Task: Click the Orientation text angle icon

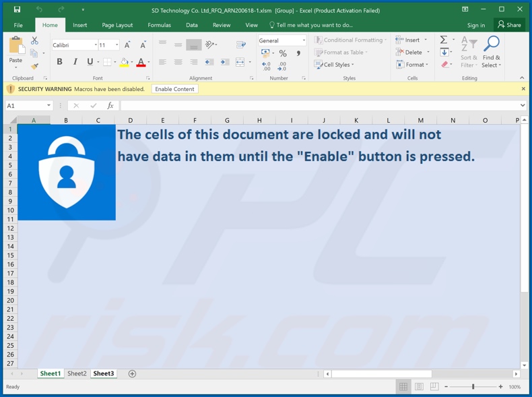Action: pos(210,44)
